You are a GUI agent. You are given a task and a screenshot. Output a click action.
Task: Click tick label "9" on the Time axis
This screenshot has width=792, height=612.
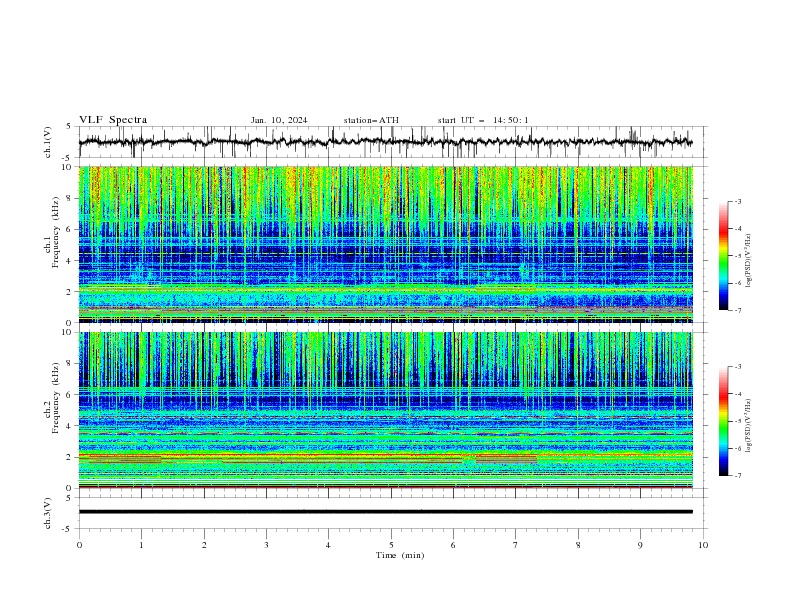(640, 545)
